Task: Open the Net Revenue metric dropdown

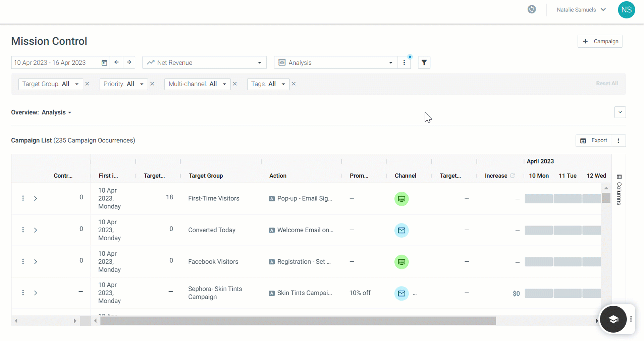Action: pyautogui.click(x=205, y=62)
